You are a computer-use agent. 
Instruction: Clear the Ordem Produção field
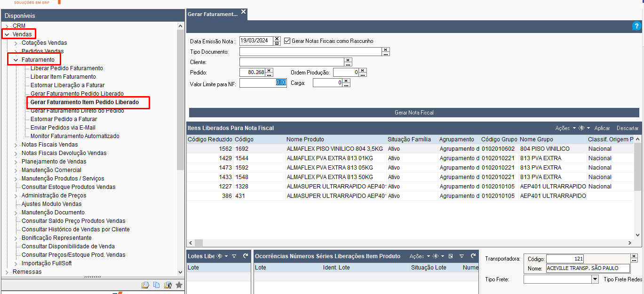[x=363, y=70]
